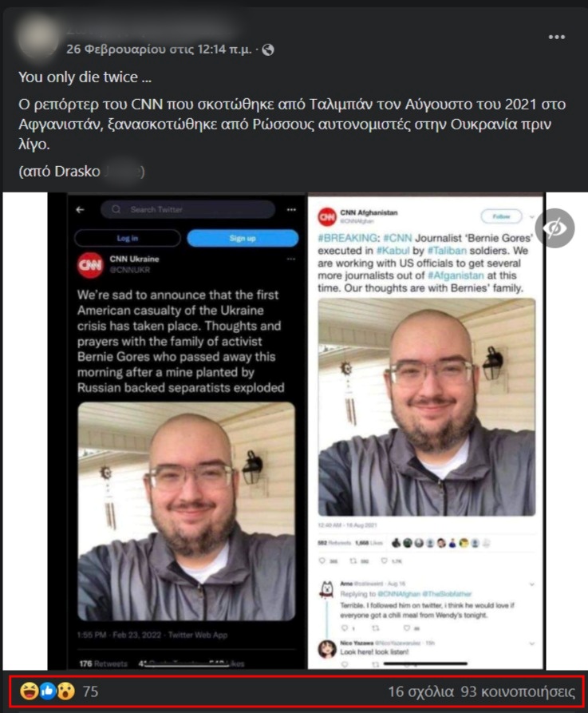View the 93 κοινοποιήσεις shares
This screenshot has height=713, width=588.
518,691
